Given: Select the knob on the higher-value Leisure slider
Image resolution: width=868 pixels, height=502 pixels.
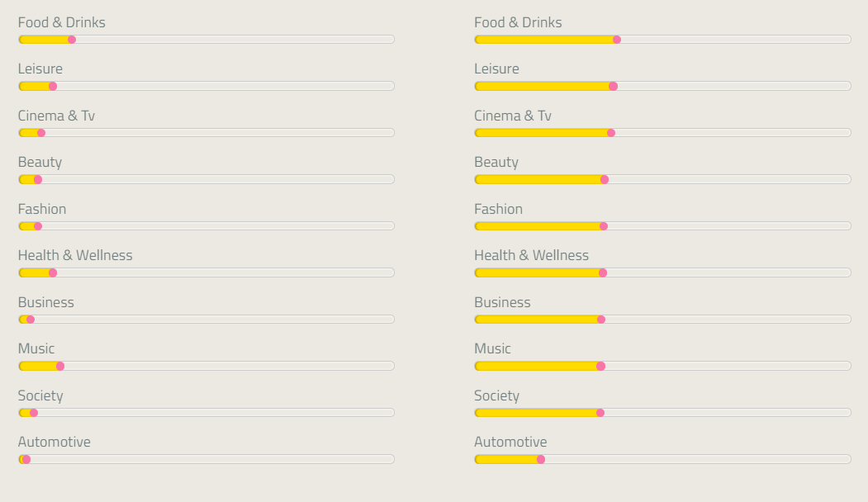Looking at the screenshot, I should pos(613,86).
